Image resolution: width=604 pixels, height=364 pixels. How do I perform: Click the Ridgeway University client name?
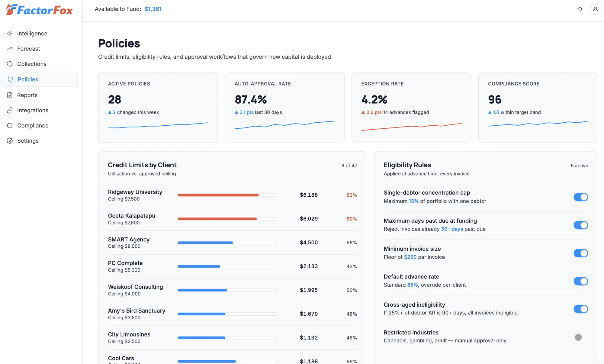click(135, 192)
